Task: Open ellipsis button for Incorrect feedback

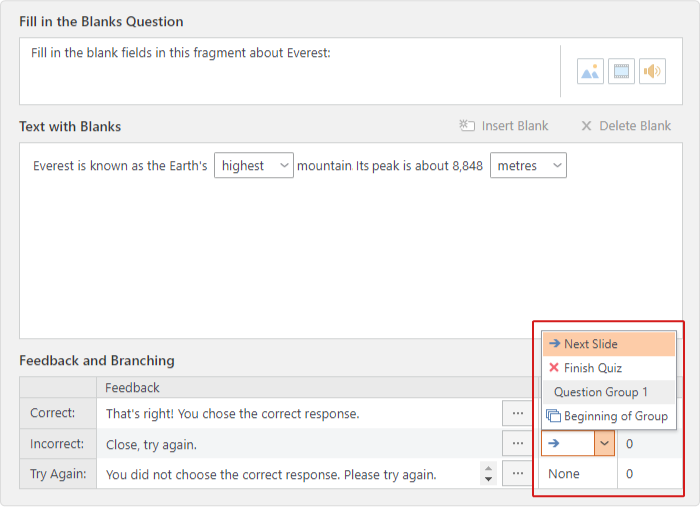Action: [x=518, y=444]
